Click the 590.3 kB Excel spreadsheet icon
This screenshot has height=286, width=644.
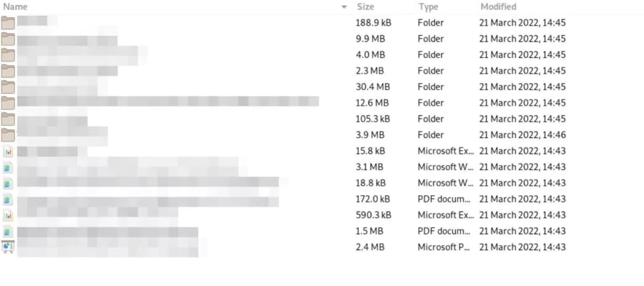pos(8,215)
